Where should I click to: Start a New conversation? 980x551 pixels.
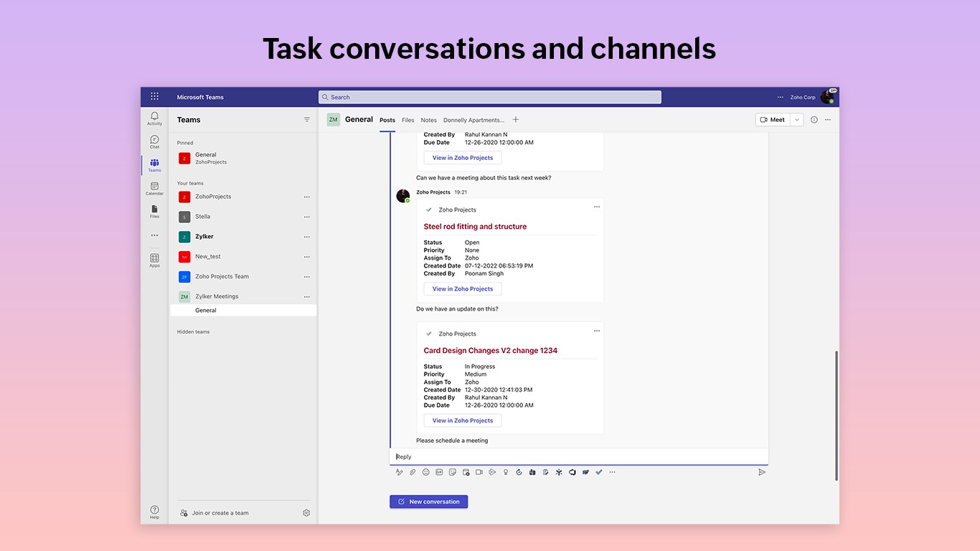[429, 501]
